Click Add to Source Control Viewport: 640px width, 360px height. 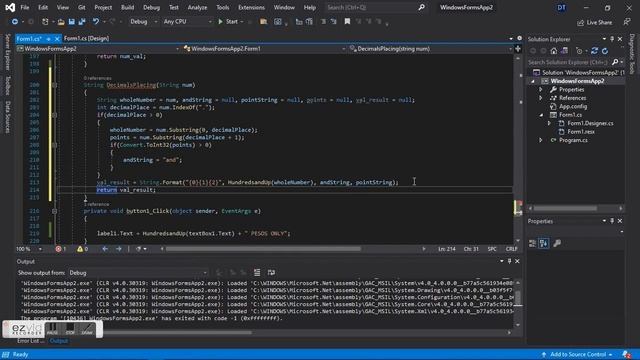578,354
